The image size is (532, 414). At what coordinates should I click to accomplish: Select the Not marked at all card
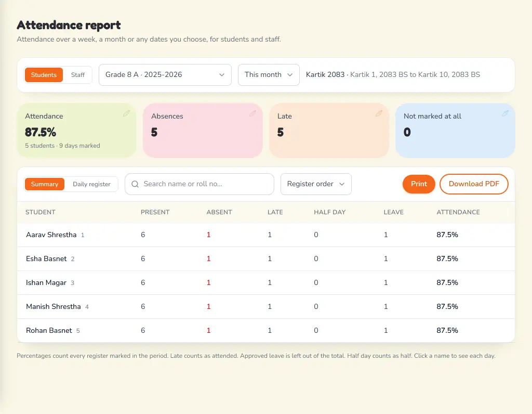tap(455, 131)
